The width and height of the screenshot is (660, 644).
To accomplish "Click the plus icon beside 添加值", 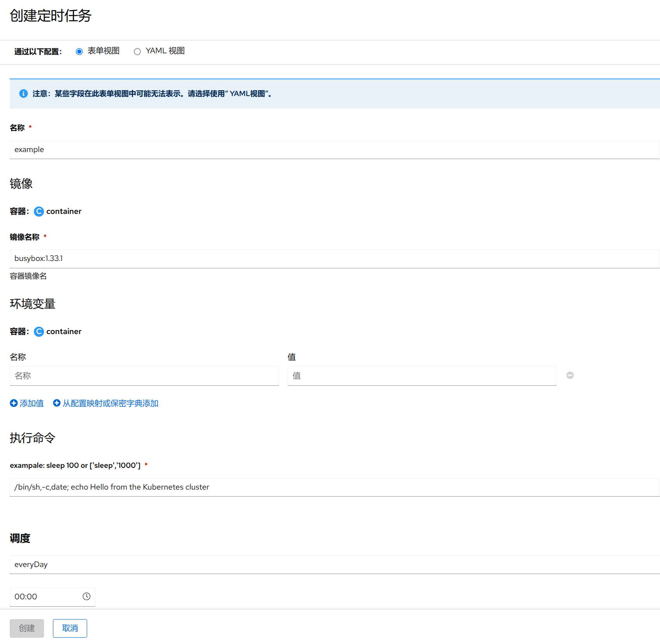I will click(x=14, y=403).
